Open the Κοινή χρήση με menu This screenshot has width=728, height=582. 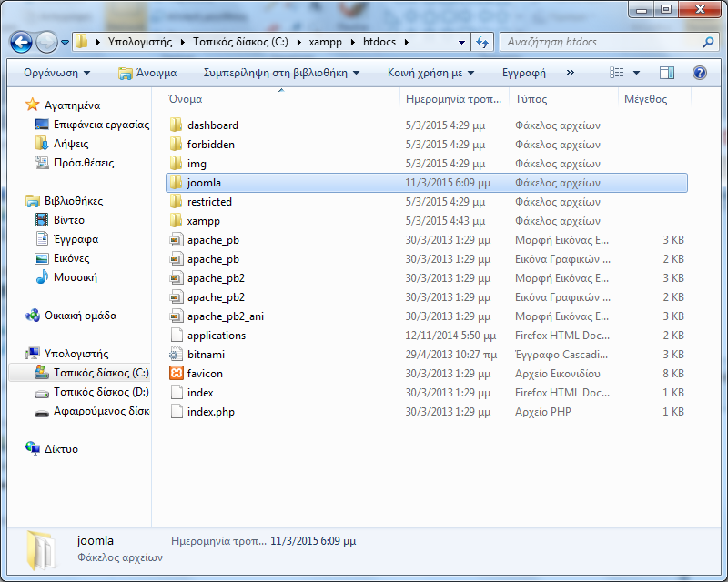pos(430,73)
